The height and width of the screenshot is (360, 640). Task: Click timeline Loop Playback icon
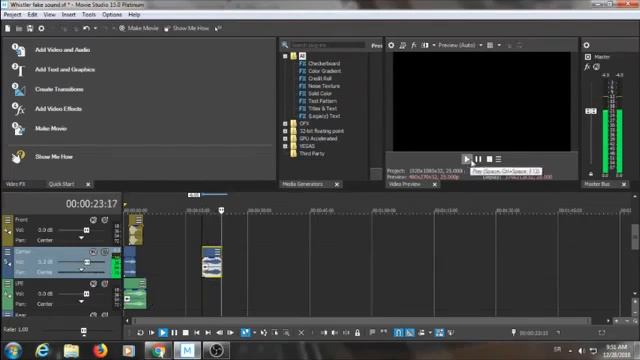click(140, 333)
